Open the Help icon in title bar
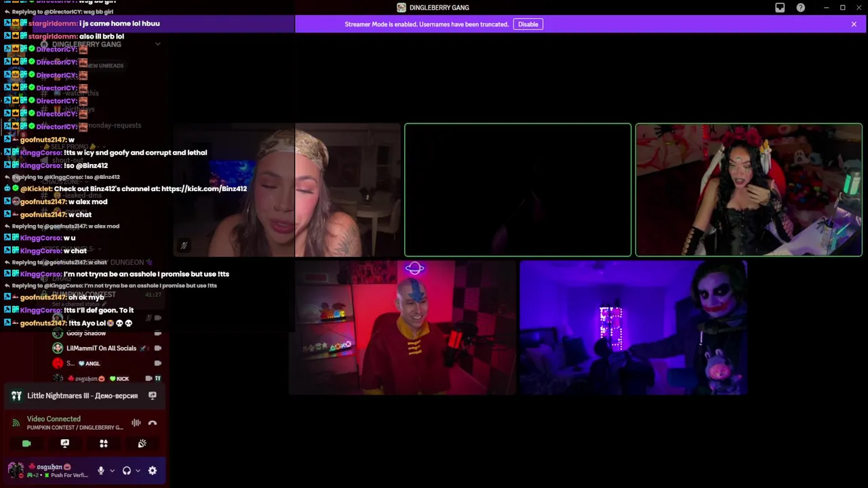Viewport: 868px width, 488px height. coord(801,7)
